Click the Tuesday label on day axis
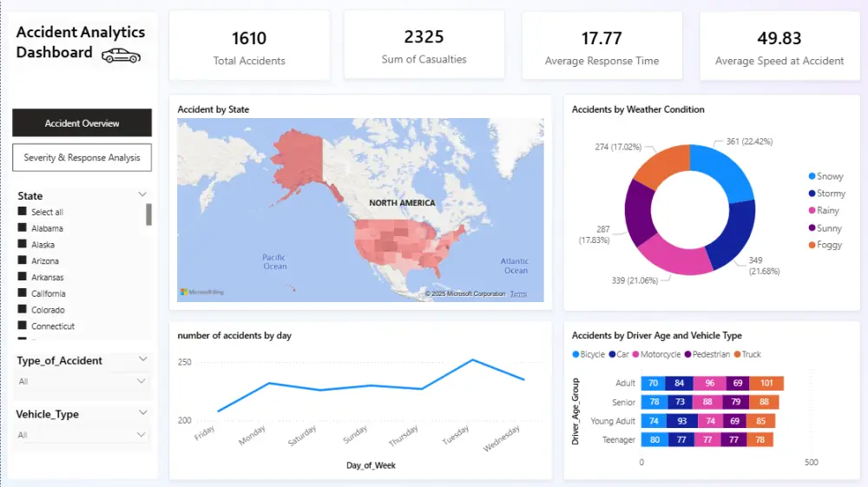 click(456, 435)
